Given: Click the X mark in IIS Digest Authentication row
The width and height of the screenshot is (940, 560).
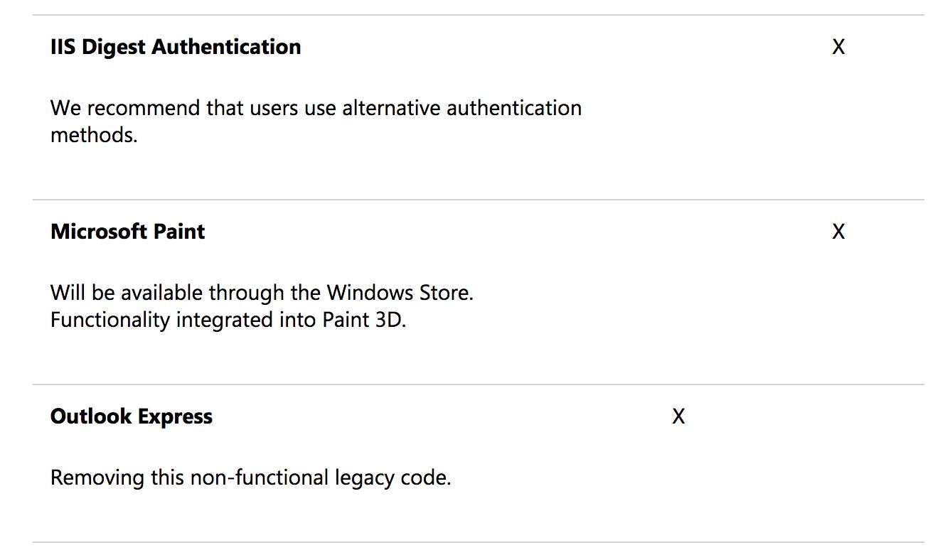Looking at the screenshot, I should pyautogui.click(x=838, y=47).
